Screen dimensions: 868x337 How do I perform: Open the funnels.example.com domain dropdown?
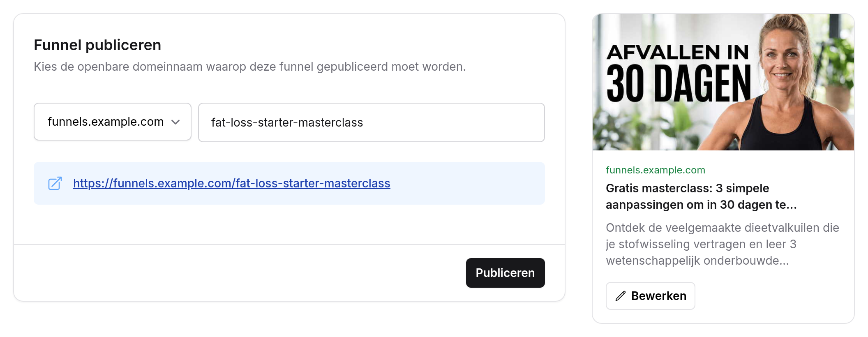[x=113, y=122]
